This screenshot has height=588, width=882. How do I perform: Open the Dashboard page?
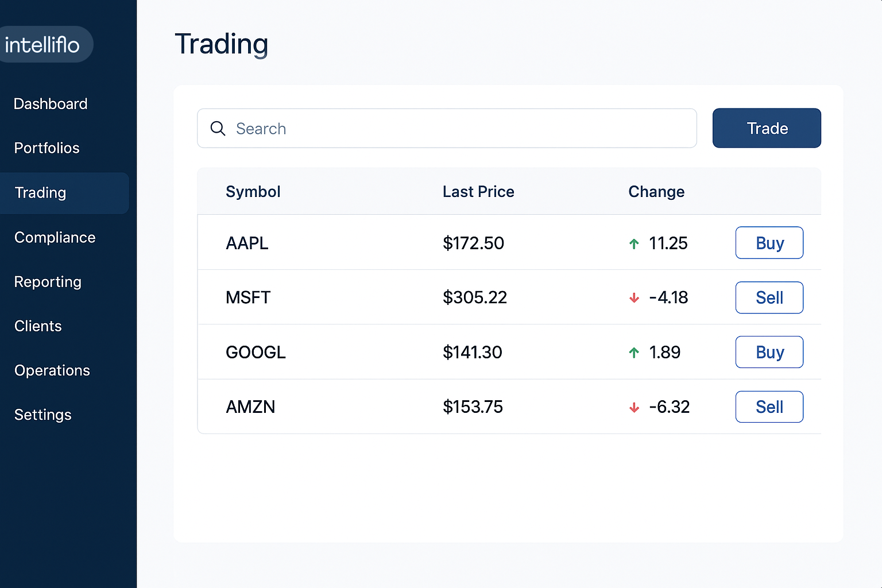coord(51,104)
